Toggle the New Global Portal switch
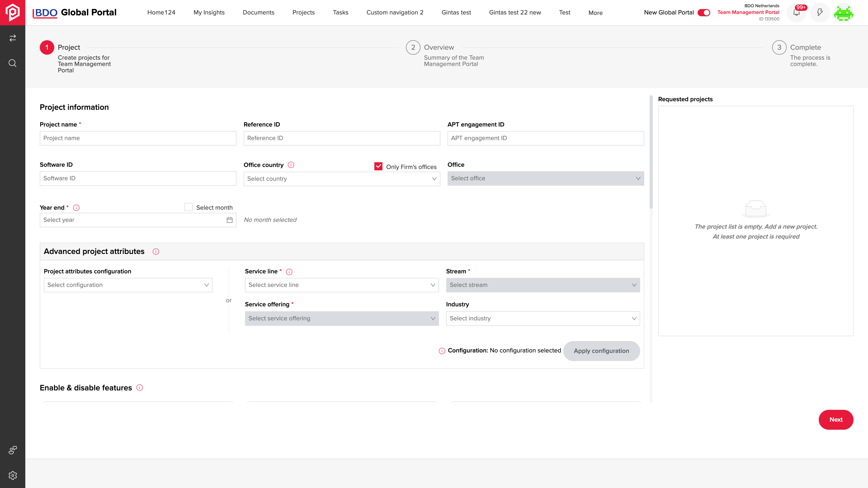868x488 pixels. [x=704, y=12]
